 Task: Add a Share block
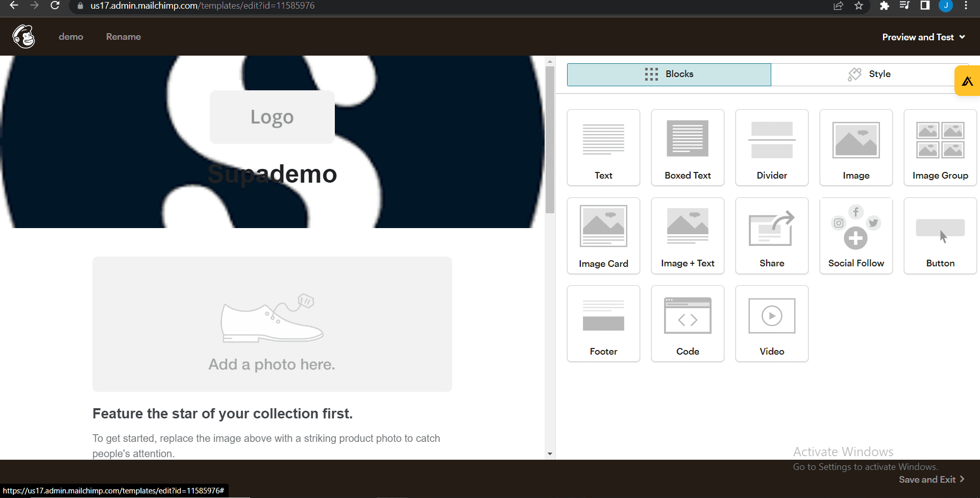click(772, 235)
